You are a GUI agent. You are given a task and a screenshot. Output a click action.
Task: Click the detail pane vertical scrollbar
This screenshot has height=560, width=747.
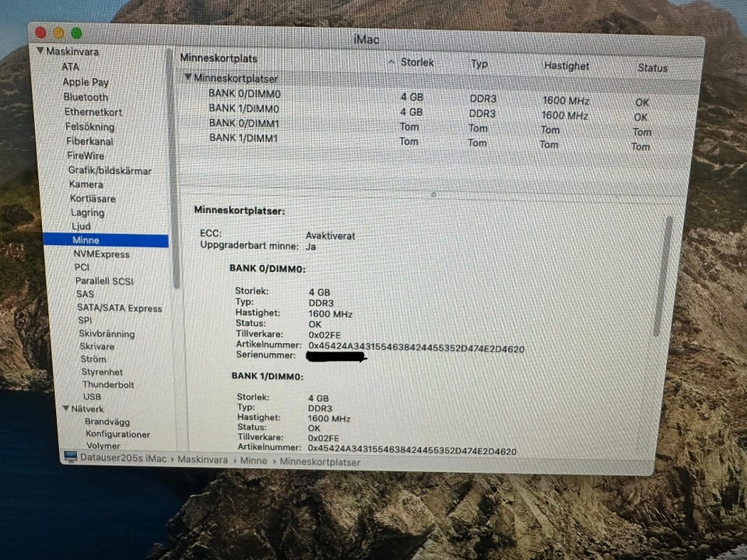[663, 276]
